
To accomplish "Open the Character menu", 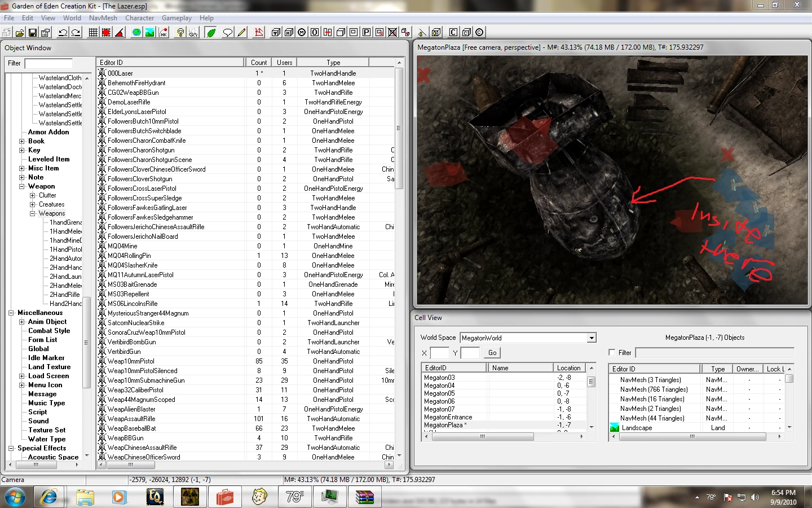I will tap(140, 18).
